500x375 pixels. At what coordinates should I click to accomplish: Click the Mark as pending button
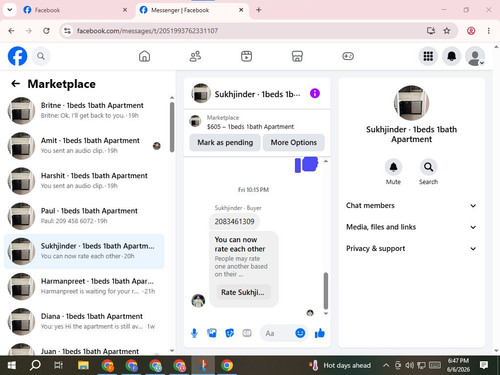(x=225, y=142)
